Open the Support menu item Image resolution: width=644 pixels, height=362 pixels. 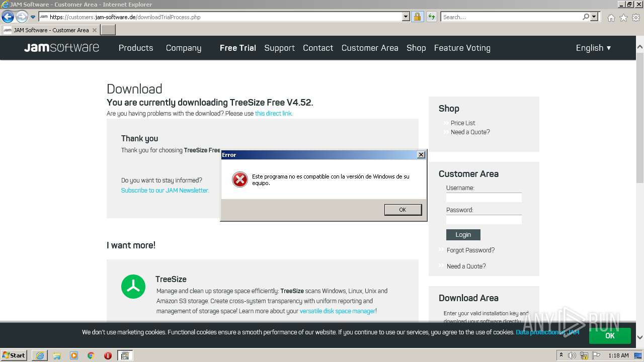[x=279, y=48]
